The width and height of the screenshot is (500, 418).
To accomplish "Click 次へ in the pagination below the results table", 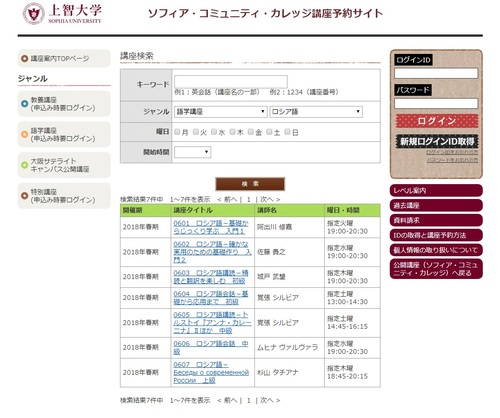I will point(267,400).
